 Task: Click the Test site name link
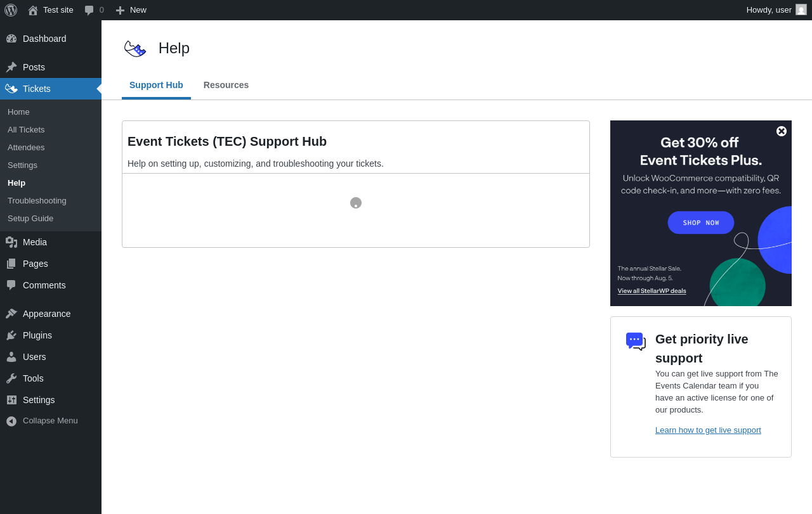[58, 10]
